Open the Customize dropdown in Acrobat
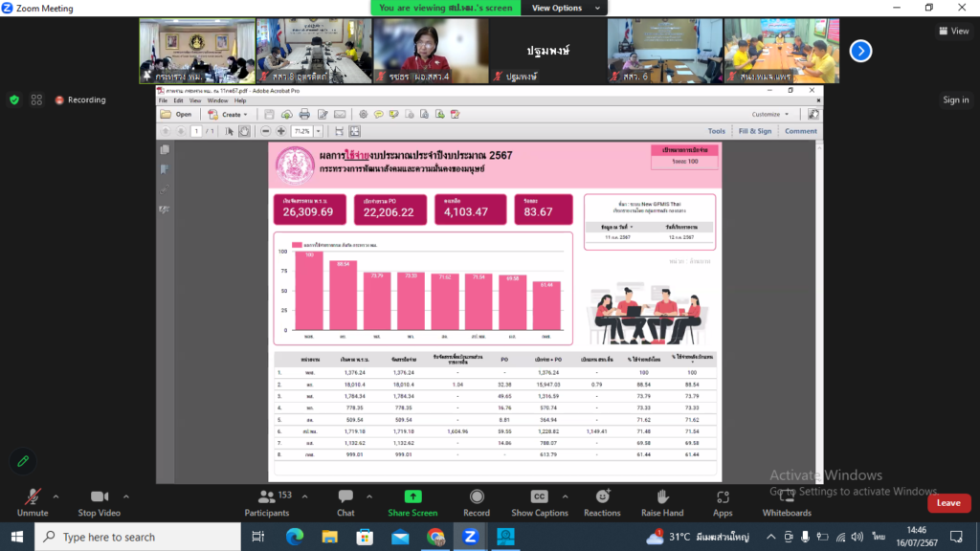This screenshot has height=551, width=980. 770,115
